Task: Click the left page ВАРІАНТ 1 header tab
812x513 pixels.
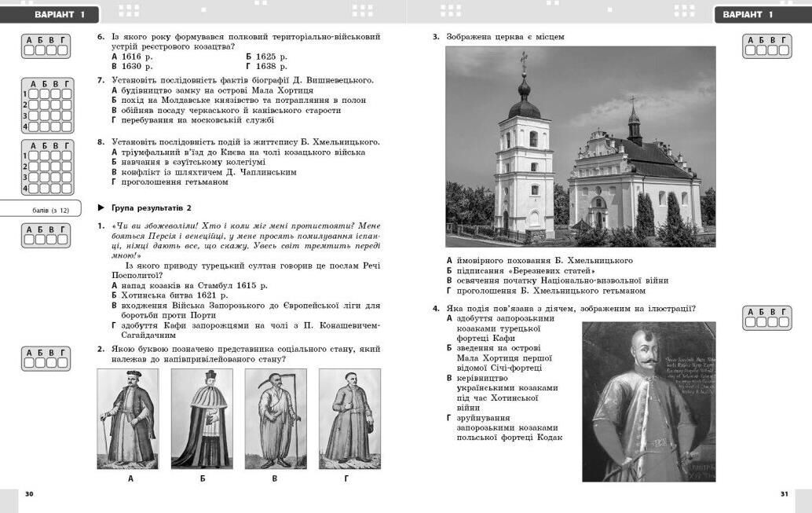Action: click(x=52, y=14)
